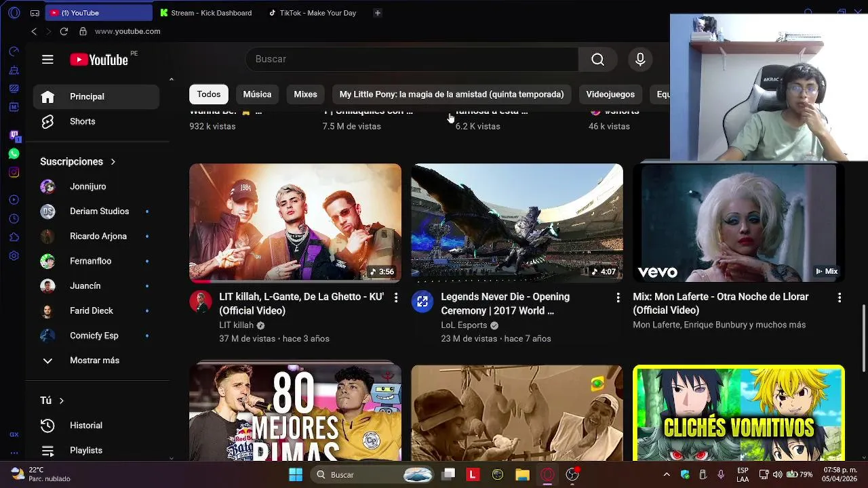Select the Mixes filter chip
Image resolution: width=868 pixels, height=488 pixels.
305,94
